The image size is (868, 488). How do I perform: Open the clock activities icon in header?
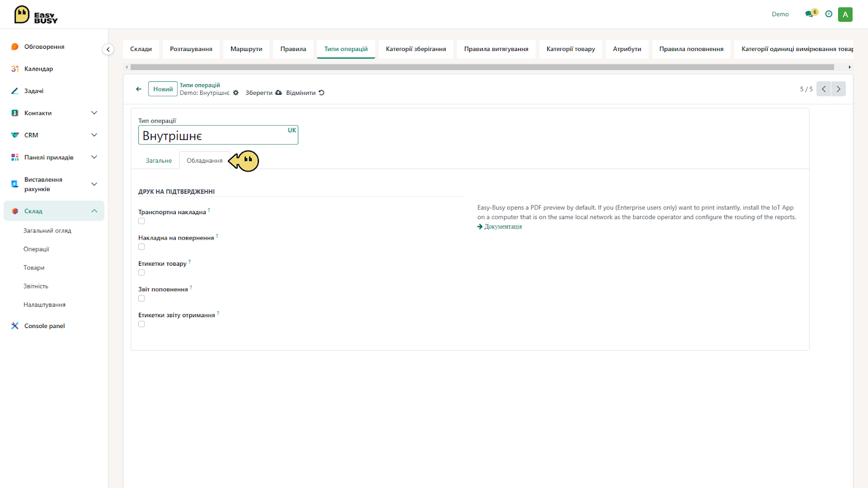(x=828, y=14)
